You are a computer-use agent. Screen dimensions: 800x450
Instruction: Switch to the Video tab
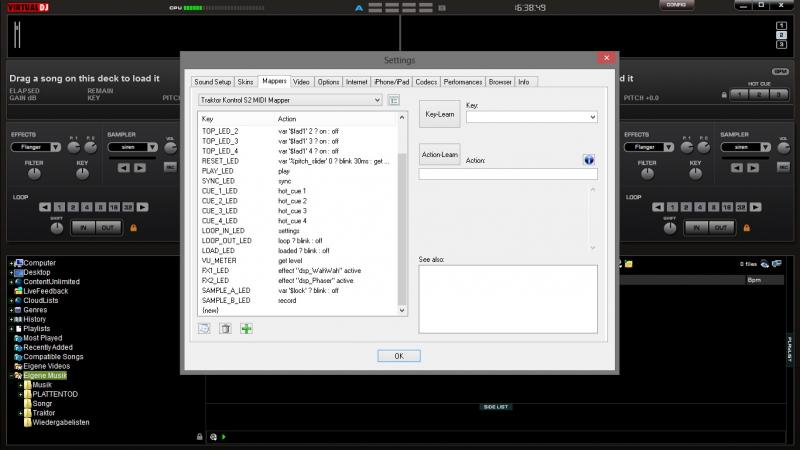[301, 82]
